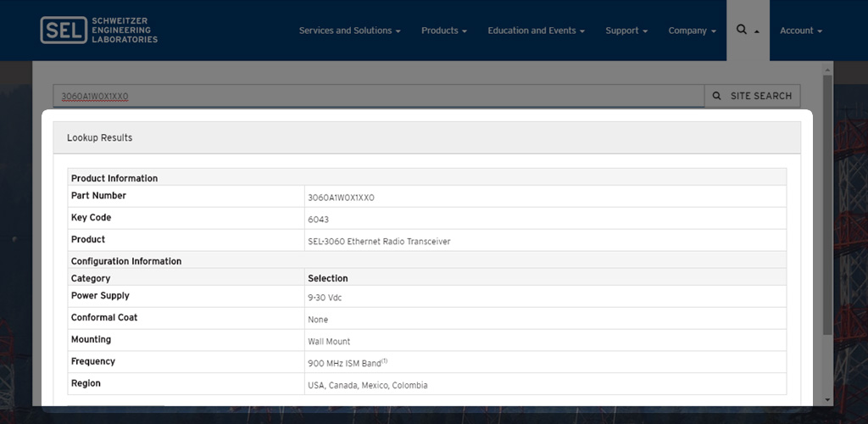Viewport: 868px width, 424px height.
Task: Click the Region value USA, Canada, Mexico, Colombia
Action: click(x=368, y=385)
